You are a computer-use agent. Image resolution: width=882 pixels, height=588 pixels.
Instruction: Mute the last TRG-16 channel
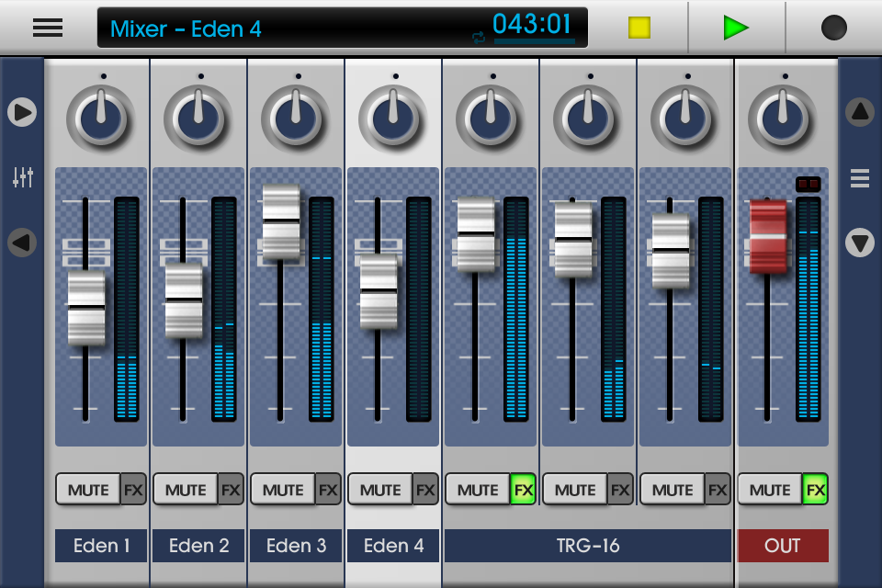(672, 490)
